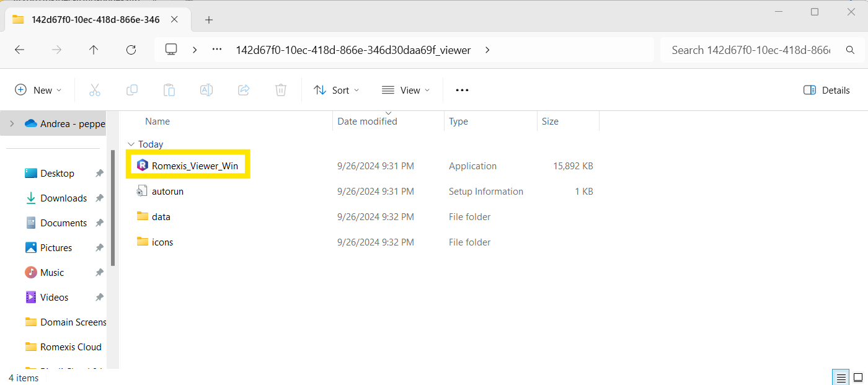This screenshot has width=868, height=385.
Task: Open Romexis Cloud folder in sidebar
Action: point(63,347)
